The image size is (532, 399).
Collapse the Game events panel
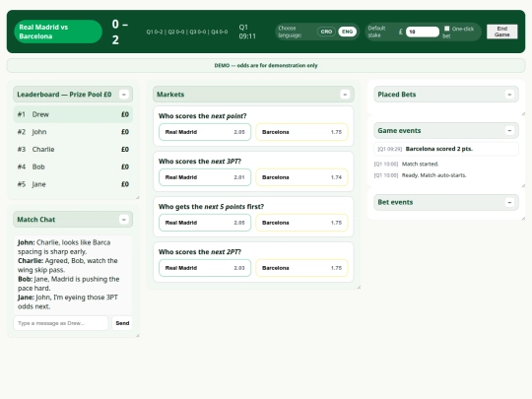tap(509, 131)
